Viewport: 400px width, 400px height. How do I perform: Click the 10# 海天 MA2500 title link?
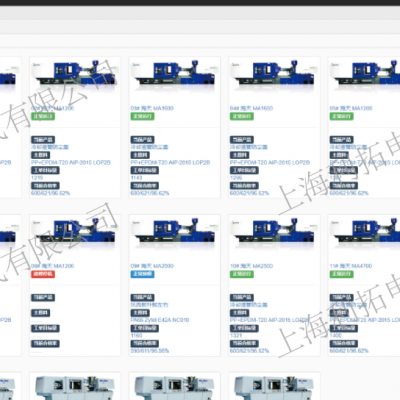[251, 266]
